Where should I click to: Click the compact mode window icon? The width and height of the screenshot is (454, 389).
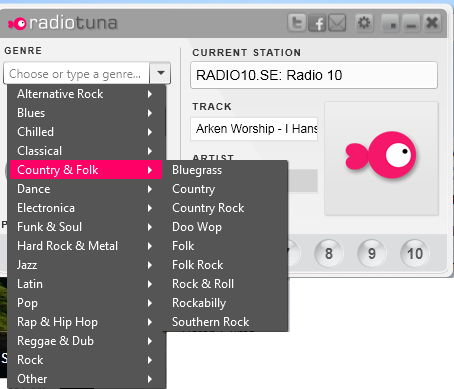(x=391, y=23)
